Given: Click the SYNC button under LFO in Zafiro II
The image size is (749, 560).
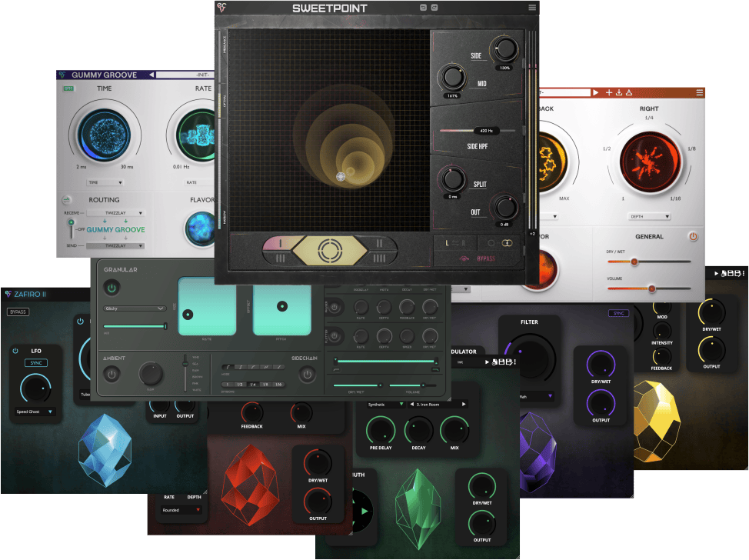Looking at the screenshot, I should point(36,363).
